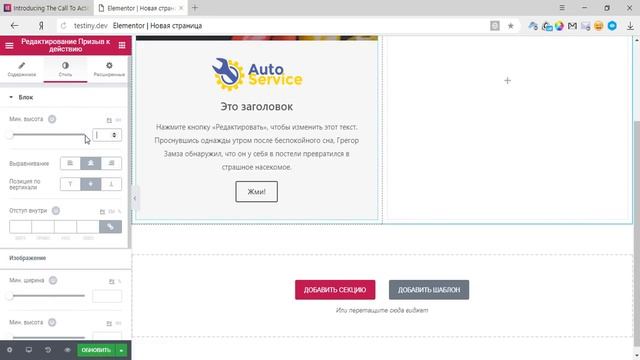This screenshot has width=640, height=360.
Task: Click the Yandex Я home icon
Action: [x=41, y=26]
